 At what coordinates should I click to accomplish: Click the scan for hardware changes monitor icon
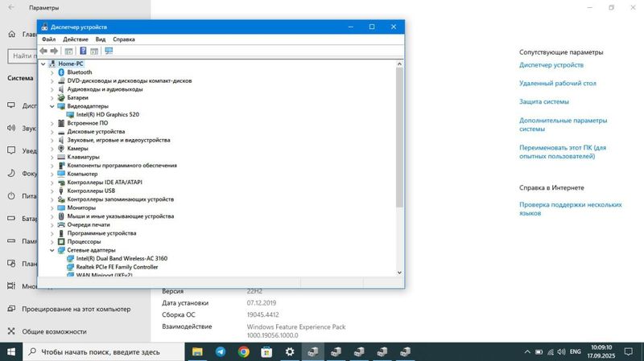(x=109, y=51)
